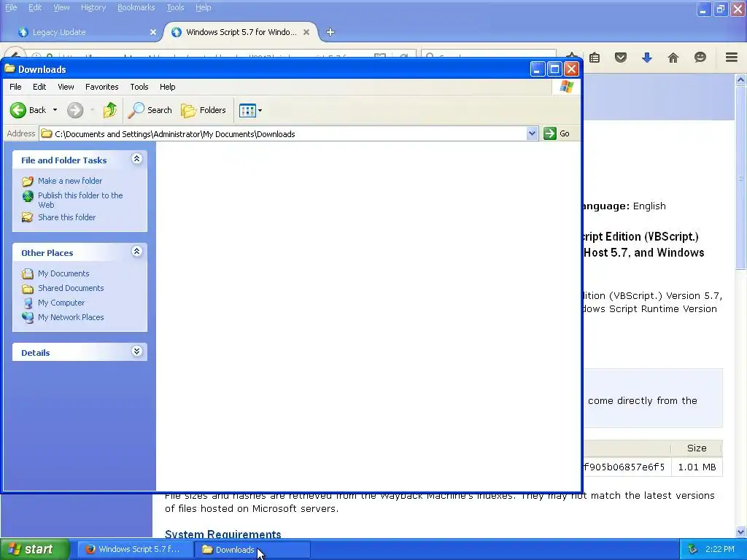Click the Downloads window title bar folder icon
The width and height of the screenshot is (747, 560).
point(9,69)
